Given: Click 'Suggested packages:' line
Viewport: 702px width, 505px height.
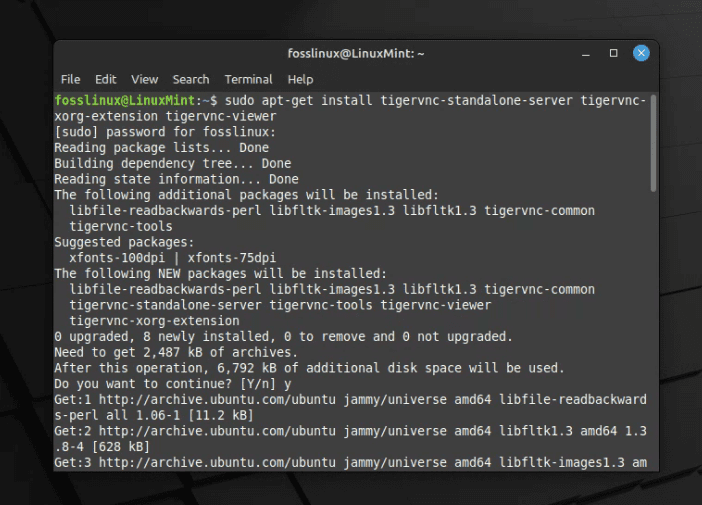Looking at the screenshot, I should pyautogui.click(x=124, y=242).
